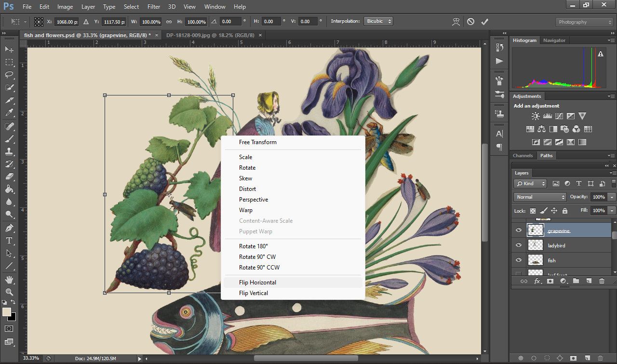
Task: Open the Interpolation Bicubic dropdown
Action: [x=379, y=21]
